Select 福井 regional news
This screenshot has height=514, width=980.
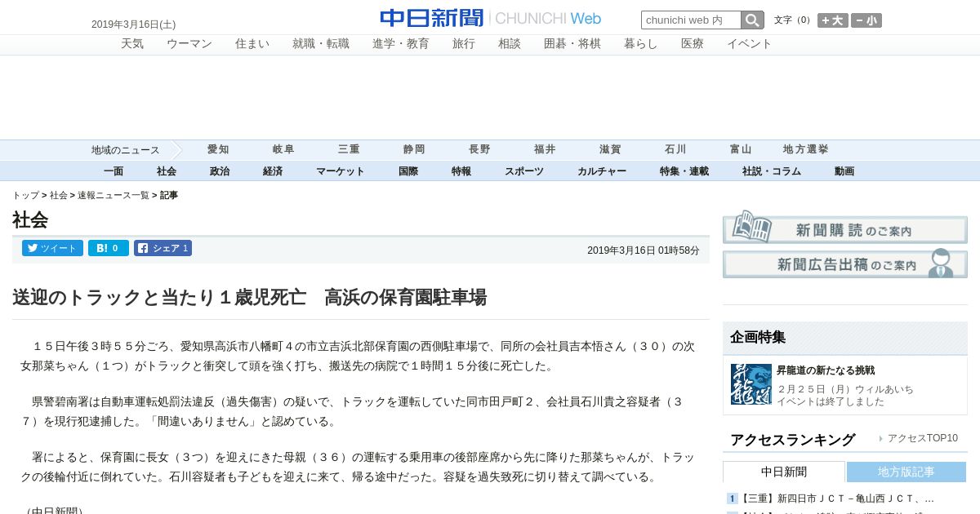tap(545, 150)
